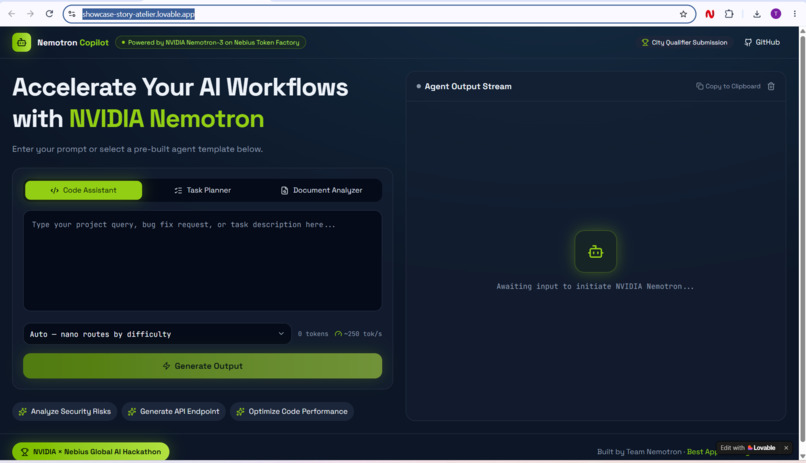The height and width of the screenshot is (463, 806).
Task: Click the project query text area
Action: pos(203,260)
